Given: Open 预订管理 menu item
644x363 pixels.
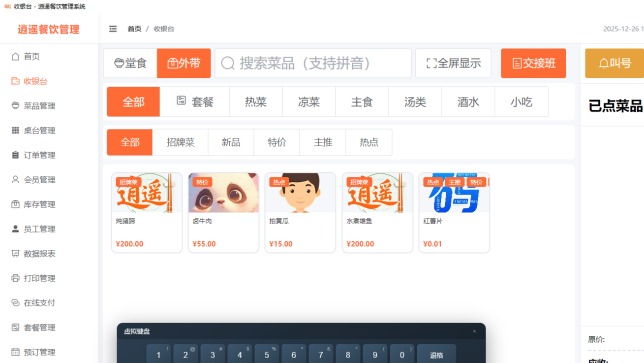Looking at the screenshot, I should pyautogui.click(x=49, y=352).
